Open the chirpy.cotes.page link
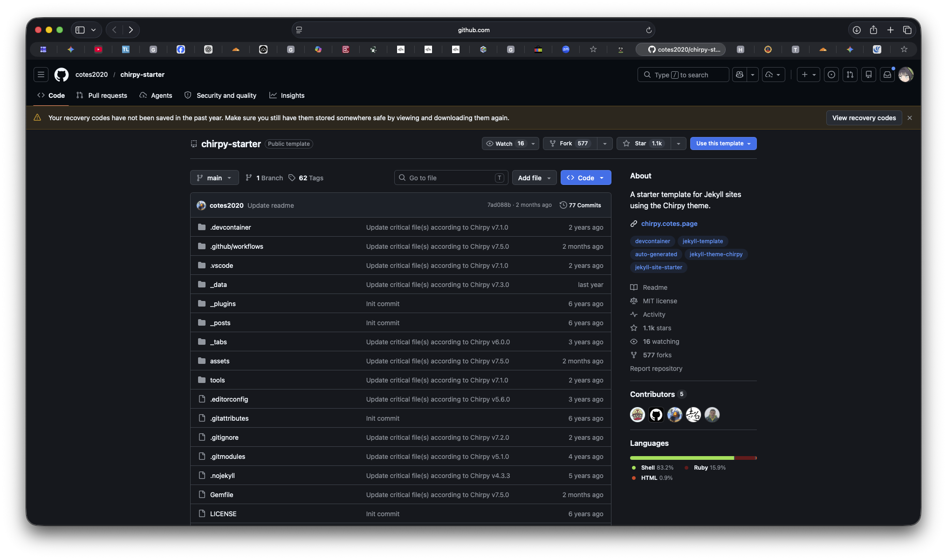Image resolution: width=947 pixels, height=560 pixels. tap(669, 224)
